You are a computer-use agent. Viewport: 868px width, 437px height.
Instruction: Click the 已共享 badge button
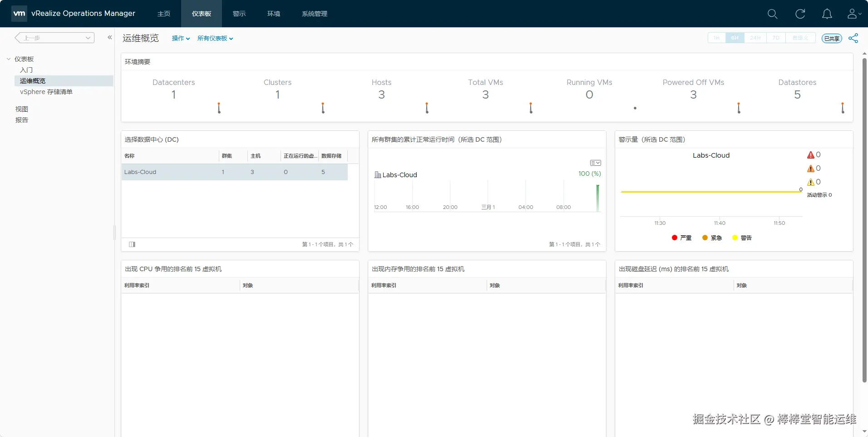pos(832,38)
